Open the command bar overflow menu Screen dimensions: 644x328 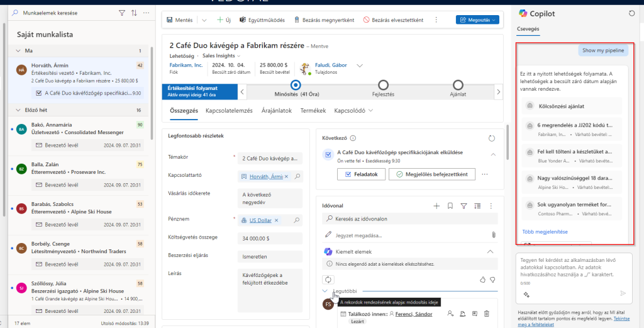click(436, 20)
